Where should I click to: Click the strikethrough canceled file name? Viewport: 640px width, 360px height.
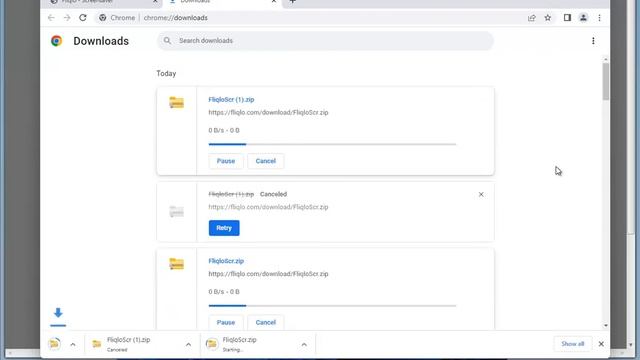231,194
